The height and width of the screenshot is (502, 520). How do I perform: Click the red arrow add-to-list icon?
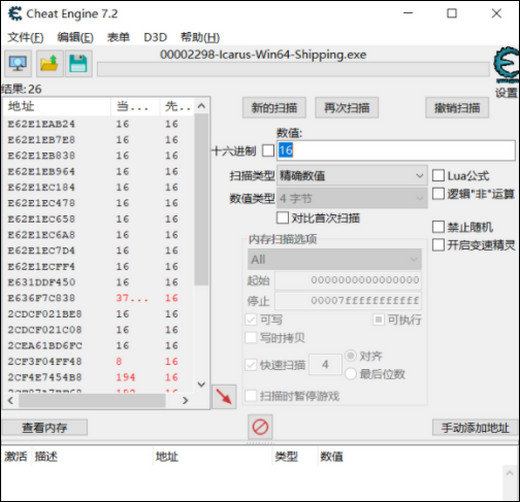click(224, 397)
